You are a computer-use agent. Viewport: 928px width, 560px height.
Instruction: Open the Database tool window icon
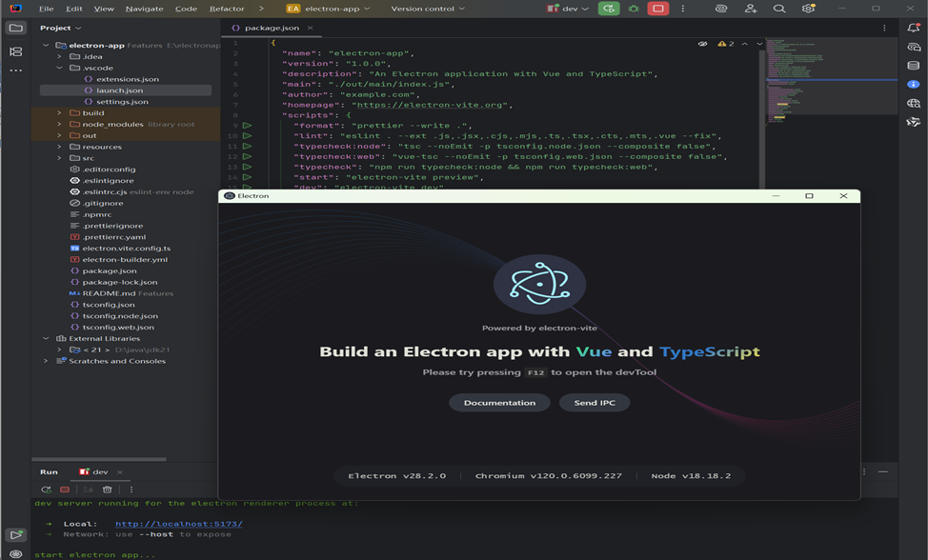[913, 65]
